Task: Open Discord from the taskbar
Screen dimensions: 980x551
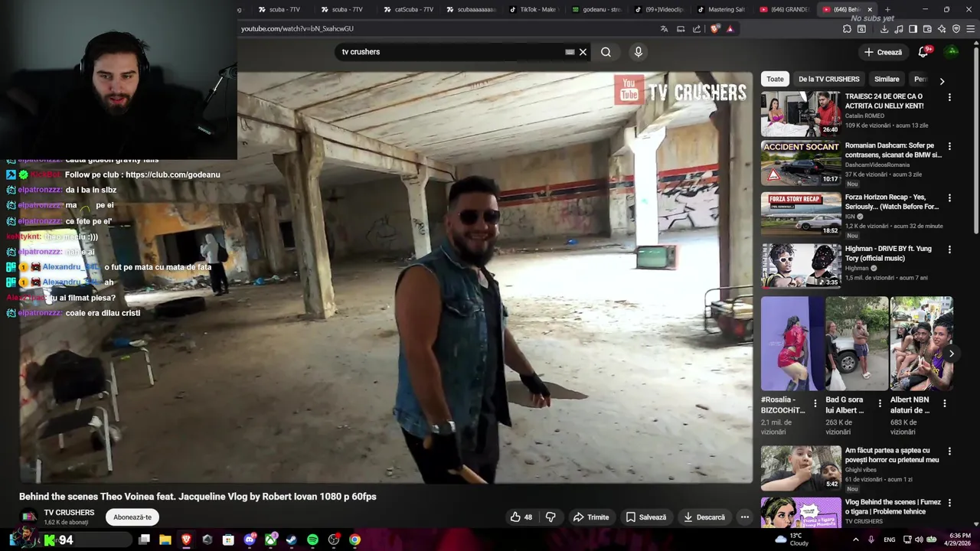Action: tap(250, 540)
